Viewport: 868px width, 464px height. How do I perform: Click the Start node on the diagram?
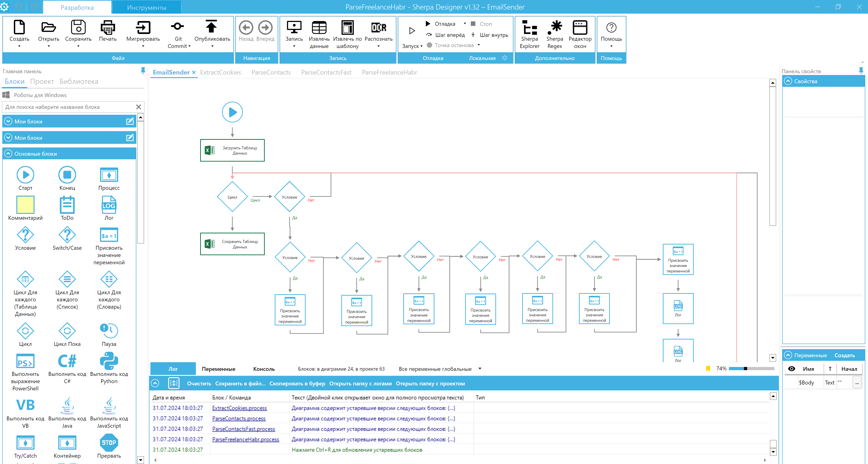click(x=232, y=112)
